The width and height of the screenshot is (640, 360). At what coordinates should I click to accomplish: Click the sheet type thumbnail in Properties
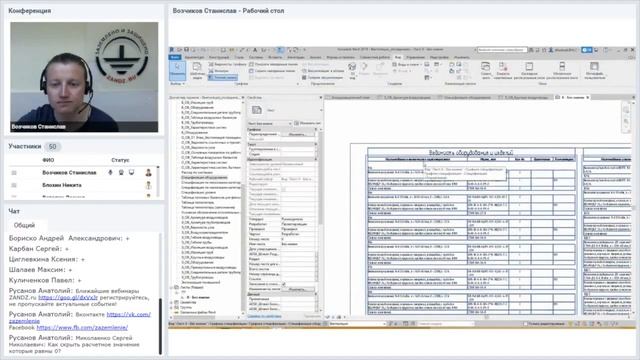[x=257, y=110]
